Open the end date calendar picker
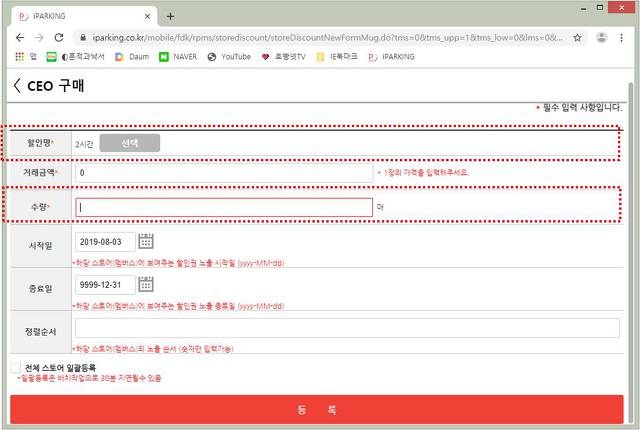Image resolution: width=640 pixels, height=430 pixels. pyautogui.click(x=146, y=284)
